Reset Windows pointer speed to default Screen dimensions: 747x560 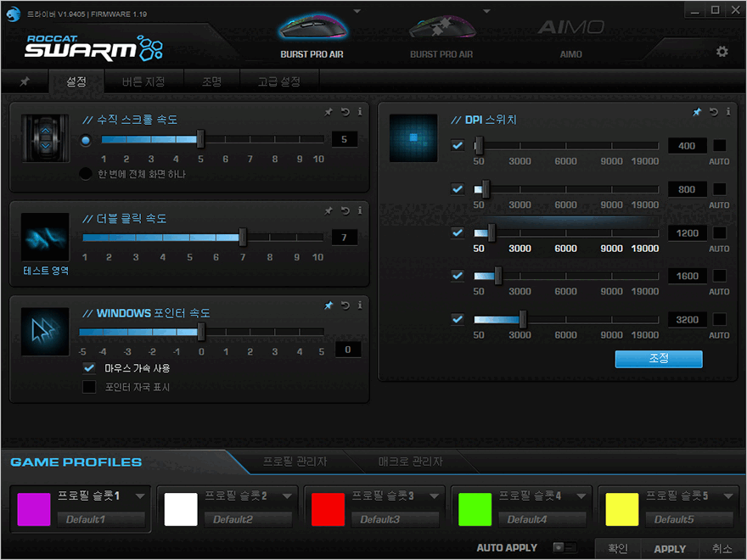coord(345,305)
